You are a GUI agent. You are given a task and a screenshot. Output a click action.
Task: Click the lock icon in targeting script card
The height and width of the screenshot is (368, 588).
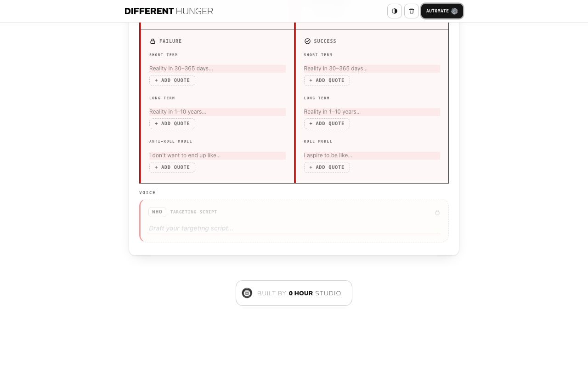(437, 212)
